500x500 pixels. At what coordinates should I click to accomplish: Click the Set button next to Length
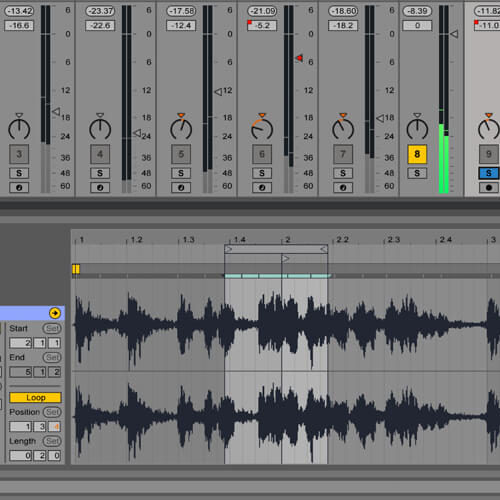pos(52,441)
